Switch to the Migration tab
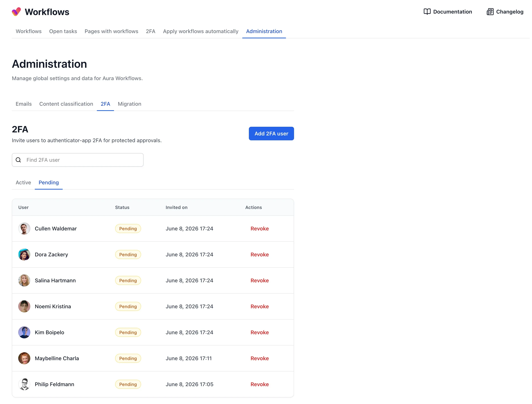The height and width of the screenshot is (404, 532). pyautogui.click(x=129, y=104)
